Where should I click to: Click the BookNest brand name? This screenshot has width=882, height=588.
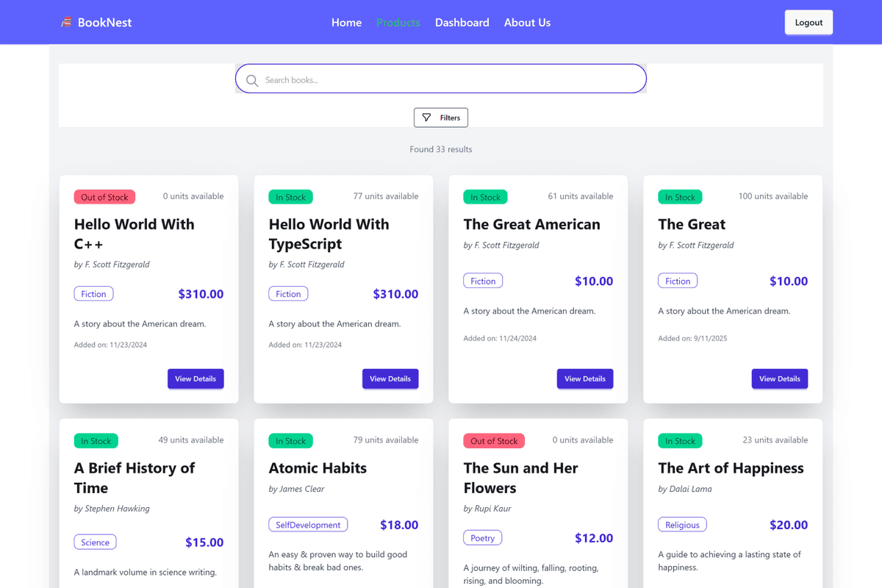[104, 23]
